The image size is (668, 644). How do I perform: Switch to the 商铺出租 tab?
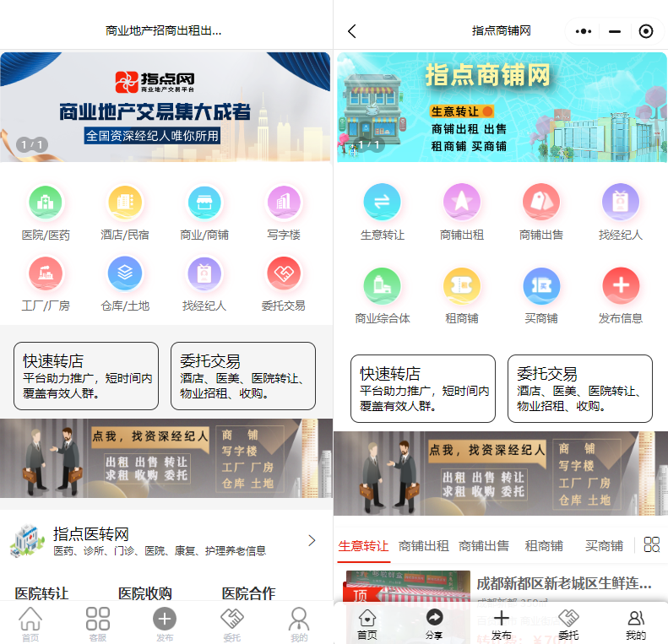tap(424, 546)
